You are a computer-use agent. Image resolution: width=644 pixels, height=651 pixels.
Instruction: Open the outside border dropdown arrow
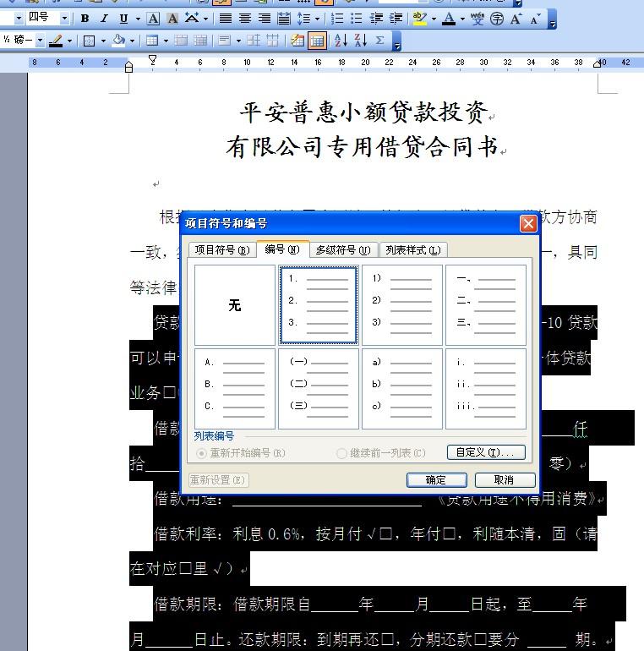tap(103, 41)
